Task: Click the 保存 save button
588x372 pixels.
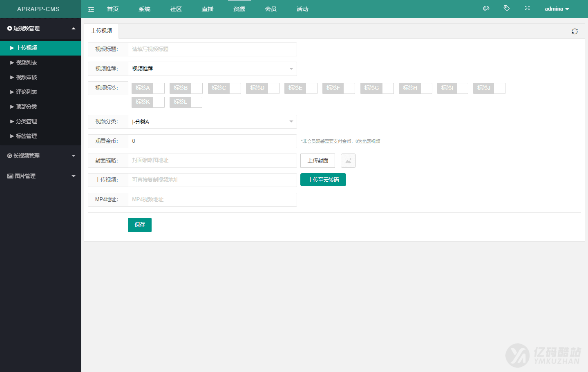Action: pos(140,225)
